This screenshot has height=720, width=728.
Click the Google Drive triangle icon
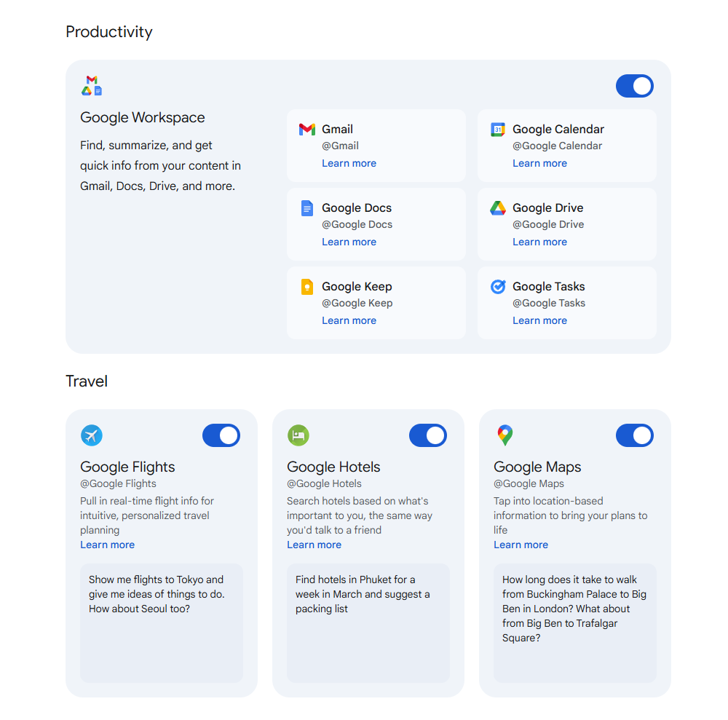[498, 208]
